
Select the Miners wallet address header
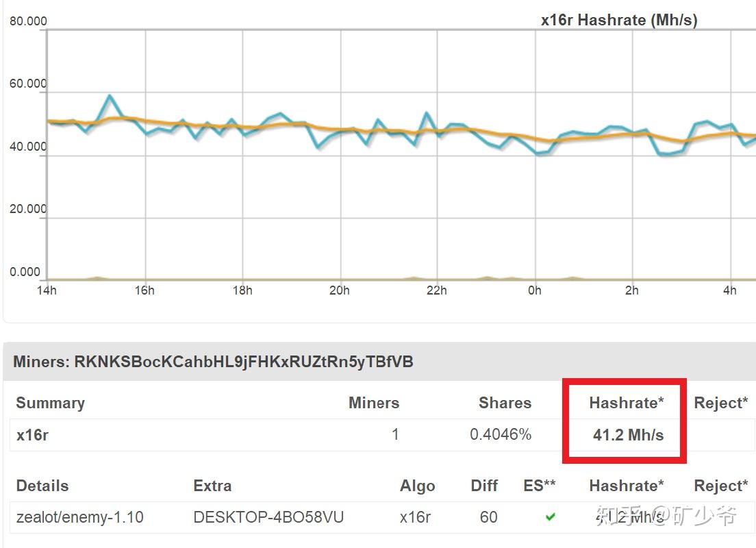[x=213, y=362]
